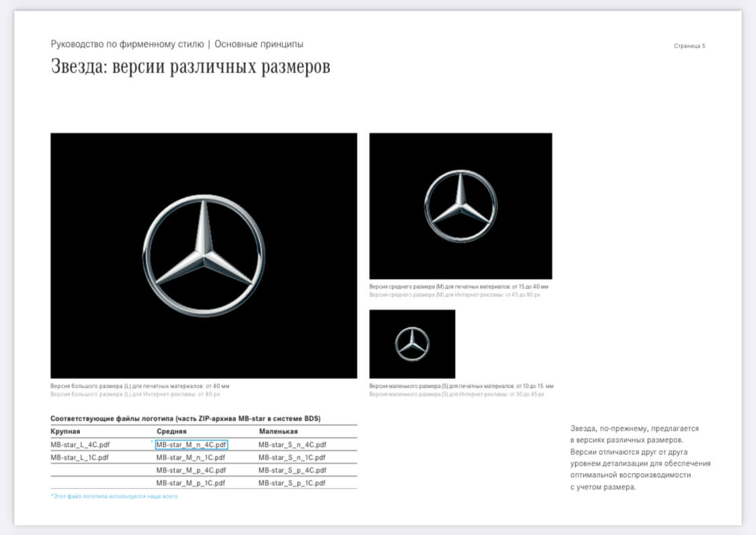Click the Крупная column header
The width and height of the screenshot is (756, 535).
tap(65, 431)
